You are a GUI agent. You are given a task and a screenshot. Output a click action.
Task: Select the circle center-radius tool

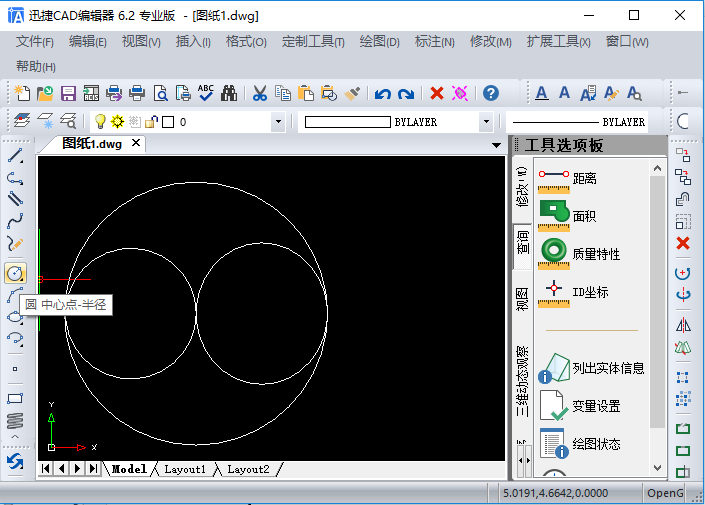tap(15, 273)
